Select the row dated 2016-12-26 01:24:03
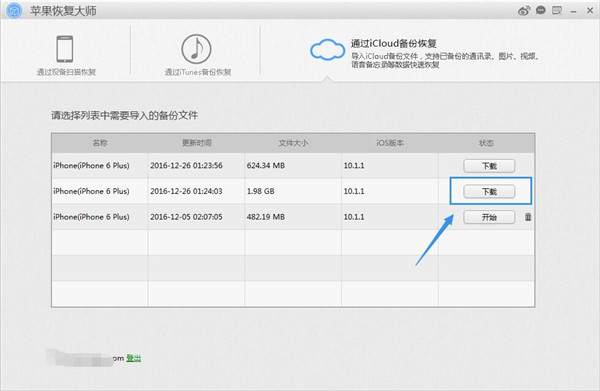 pyautogui.click(x=293, y=191)
